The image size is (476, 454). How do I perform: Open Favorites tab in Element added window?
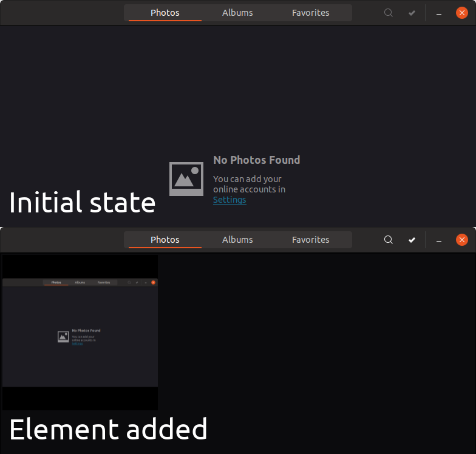point(311,240)
